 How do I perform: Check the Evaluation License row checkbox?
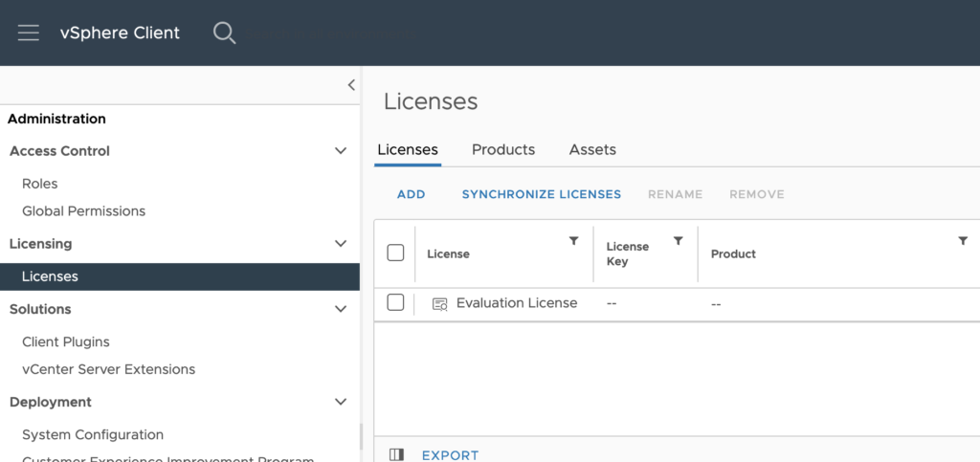click(395, 303)
